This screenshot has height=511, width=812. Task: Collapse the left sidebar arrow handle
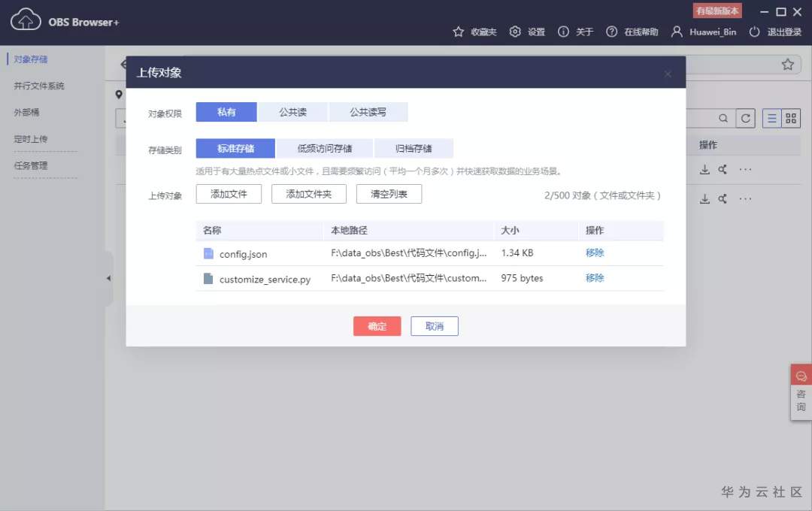coord(109,278)
